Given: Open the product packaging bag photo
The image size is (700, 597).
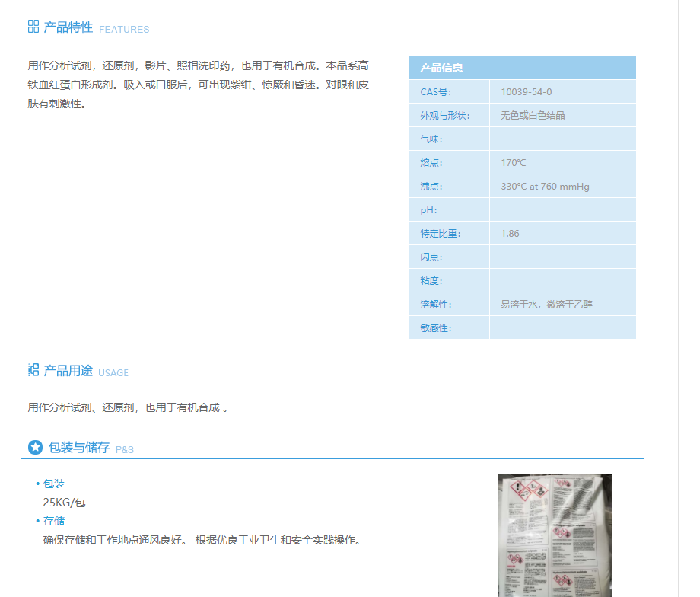Looking at the screenshot, I should [x=555, y=535].
